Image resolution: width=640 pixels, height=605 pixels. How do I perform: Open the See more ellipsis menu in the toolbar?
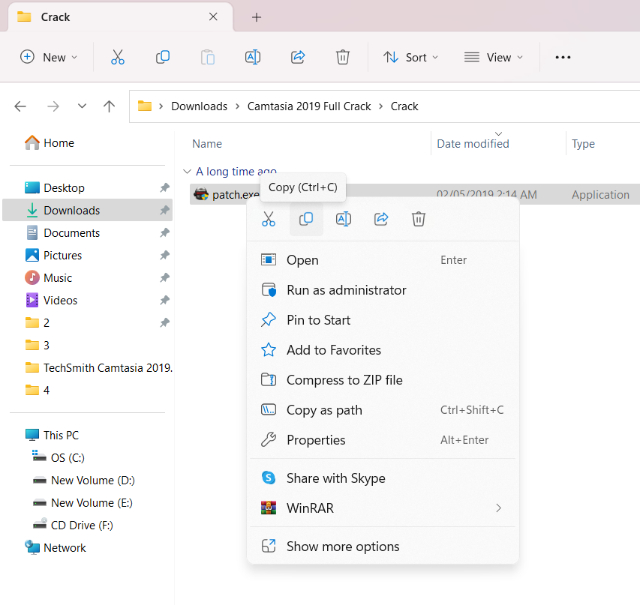click(x=563, y=57)
